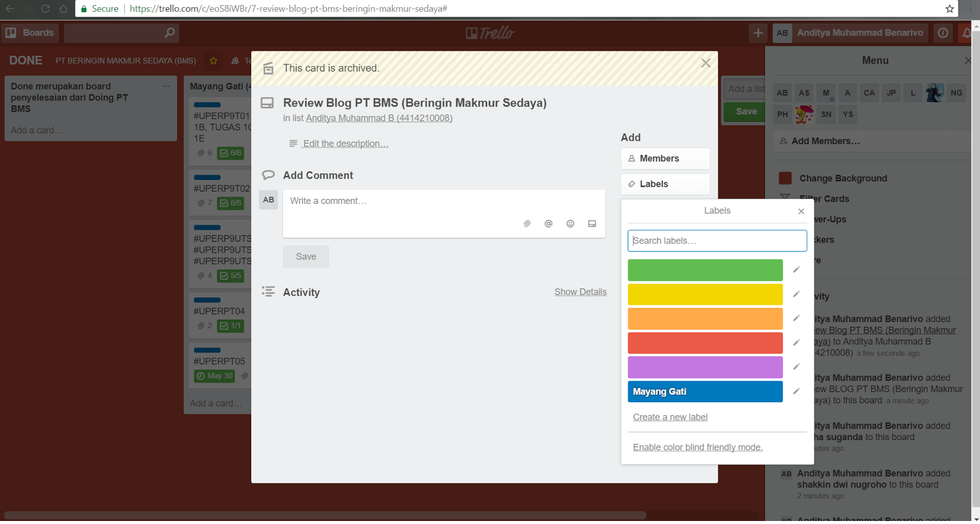
Task: Click the add card icon in comment box
Action: point(592,224)
